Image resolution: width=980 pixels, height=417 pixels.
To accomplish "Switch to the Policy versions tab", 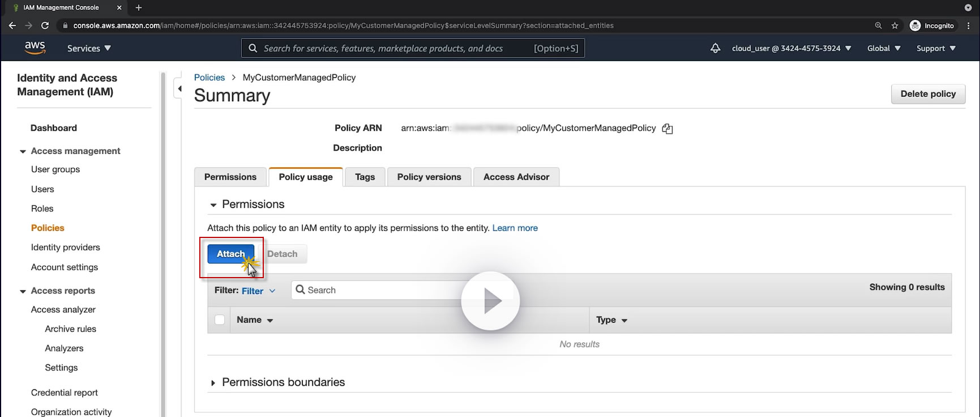I will pyautogui.click(x=429, y=177).
